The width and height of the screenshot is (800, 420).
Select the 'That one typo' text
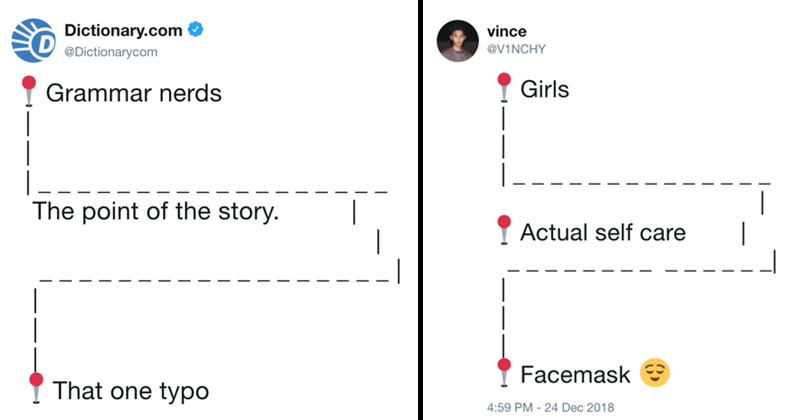130,390
